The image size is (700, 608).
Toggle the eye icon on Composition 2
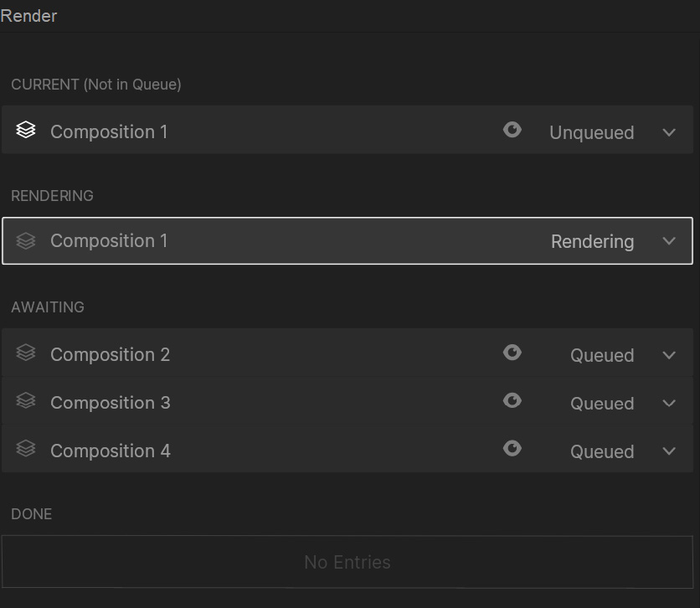[x=512, y=353]
